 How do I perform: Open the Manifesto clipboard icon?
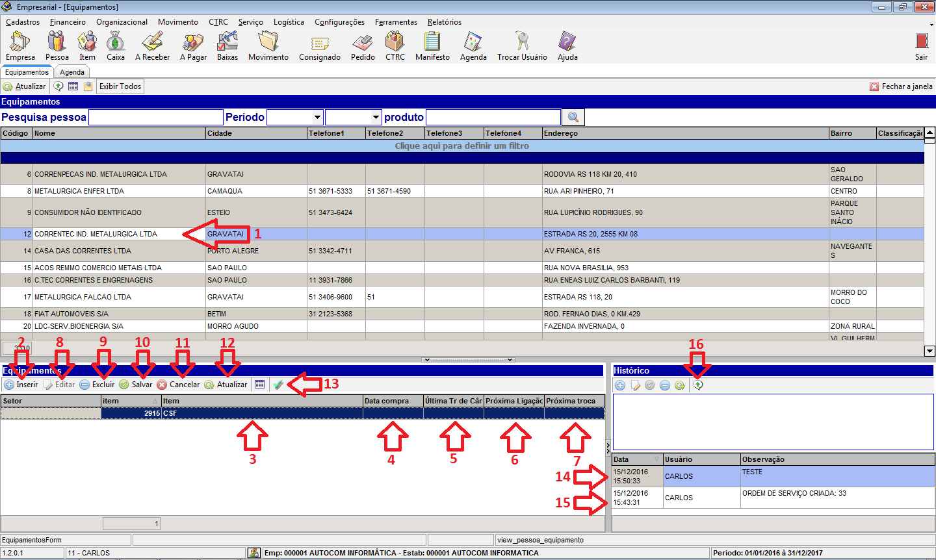coord(432,42)
